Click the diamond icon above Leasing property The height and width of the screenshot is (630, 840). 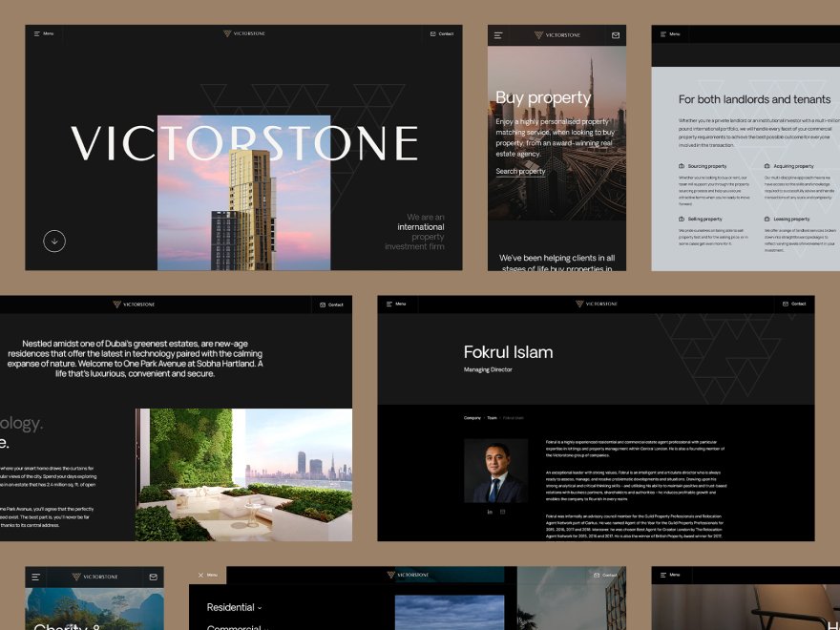(766, 219)
